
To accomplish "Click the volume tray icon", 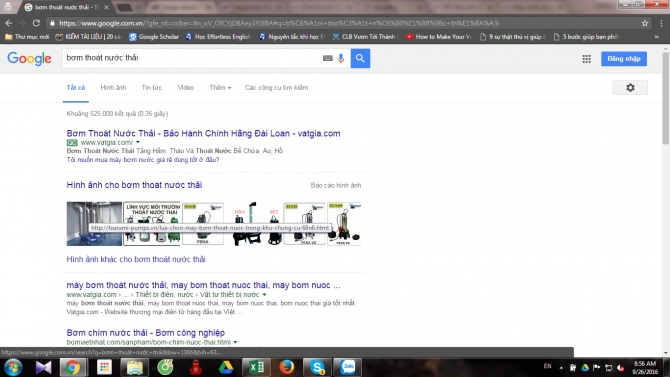I will point(620,368).
